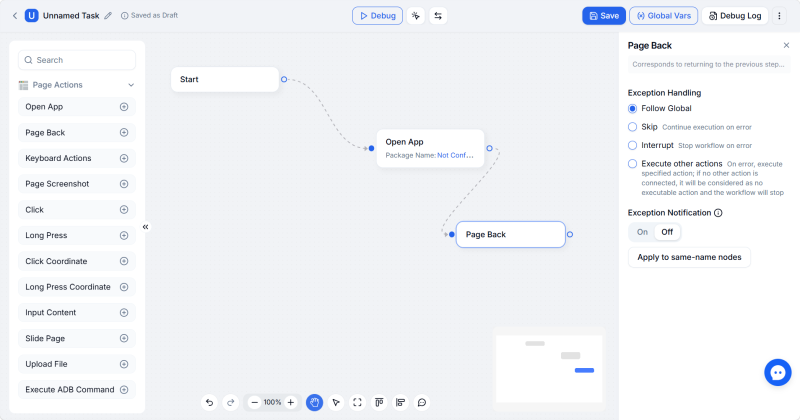Click the Page Back node input port
Screen dimensions: 800x420
(452, 234)
